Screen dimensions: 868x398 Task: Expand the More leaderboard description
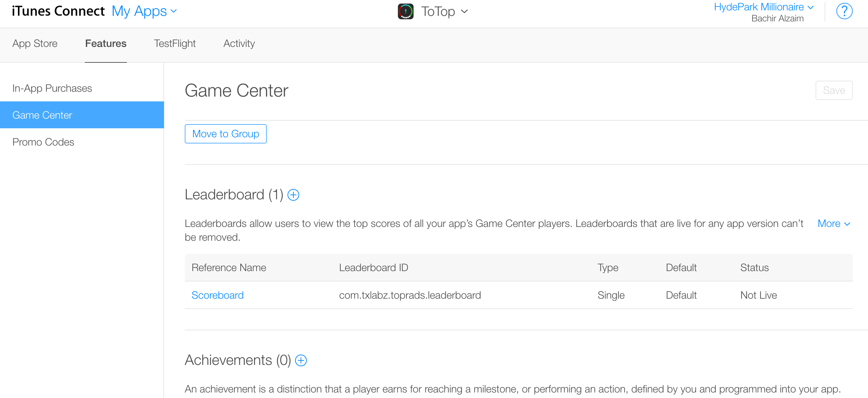834,223
